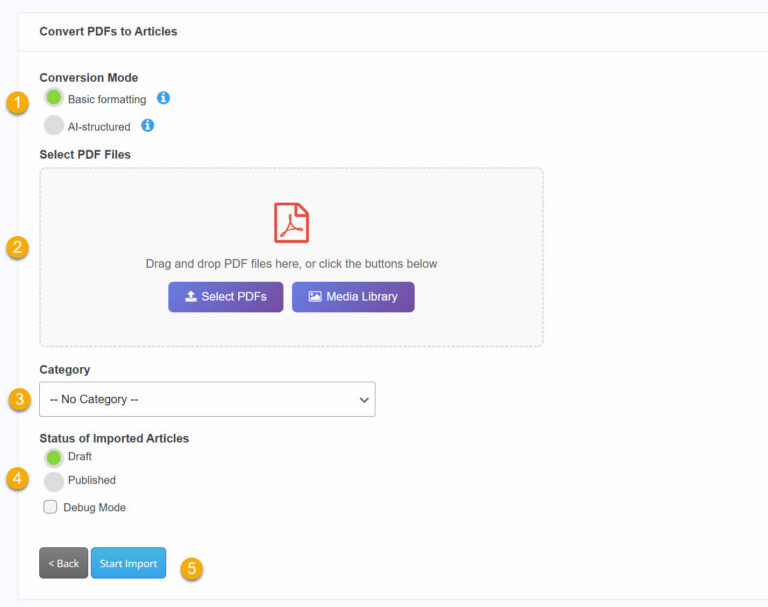Click the chevron arrow on Category select
This screenshot has width=768, height=607.
[363, 400]
